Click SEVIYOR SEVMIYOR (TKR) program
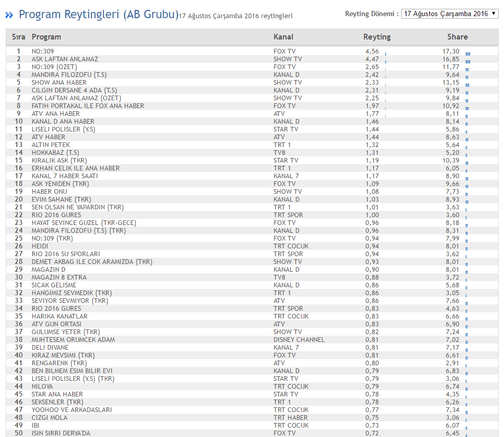The height and width of the screenshot is (437, 504). [70, 300]
